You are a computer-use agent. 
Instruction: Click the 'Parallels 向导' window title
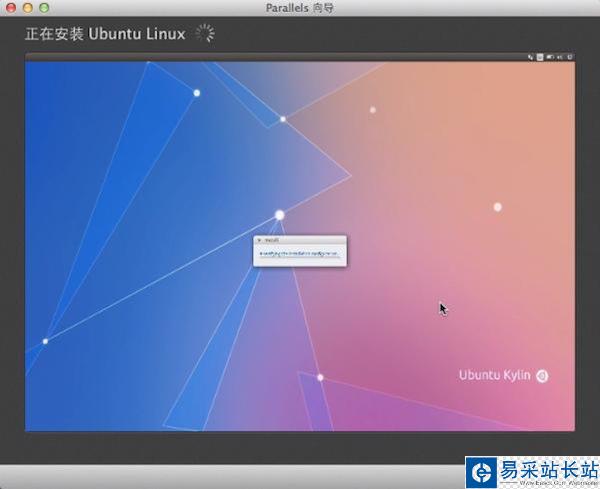[x=300, y=8]
